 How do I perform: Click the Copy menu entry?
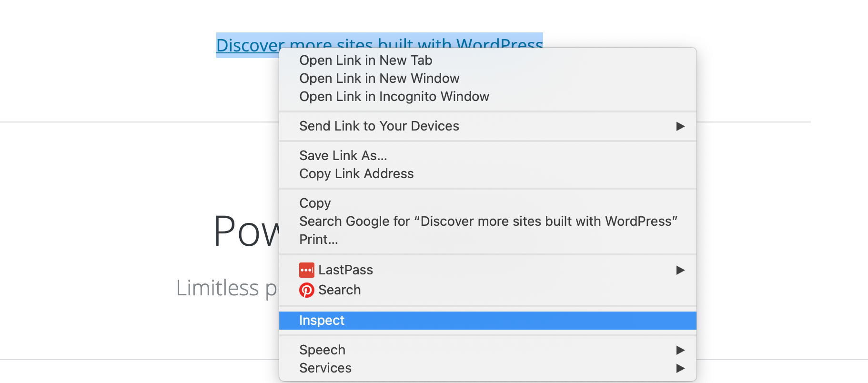[487, 203]
